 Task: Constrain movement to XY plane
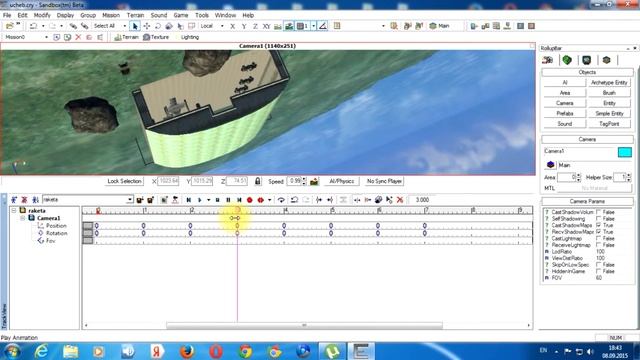tap(267, 26)
